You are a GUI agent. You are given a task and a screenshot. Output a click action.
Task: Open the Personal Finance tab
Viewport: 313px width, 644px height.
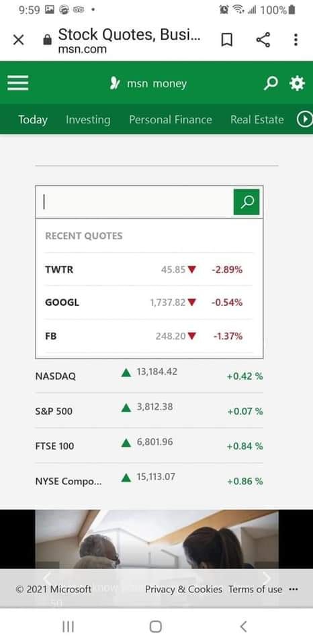(x=171, y=119)
